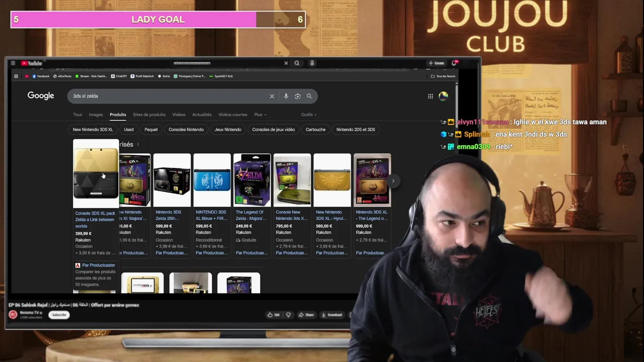
Task: Open the eDocPerso bookmark
Action: 62,76
